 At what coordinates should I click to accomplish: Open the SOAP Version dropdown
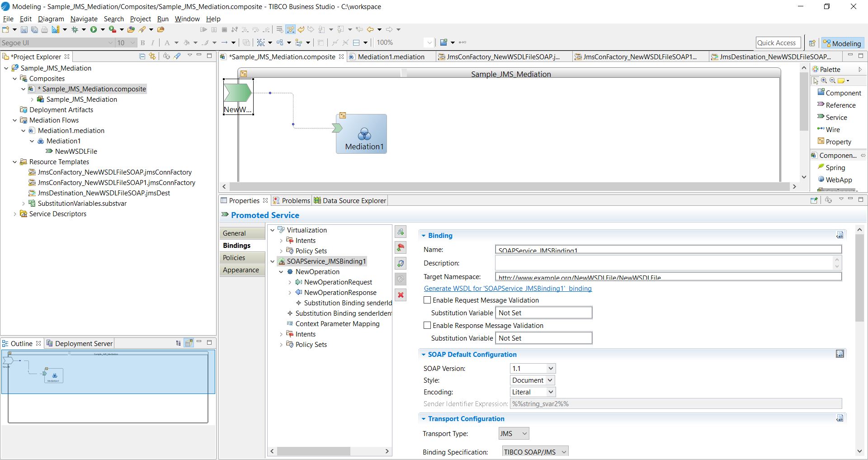(533, 368)
